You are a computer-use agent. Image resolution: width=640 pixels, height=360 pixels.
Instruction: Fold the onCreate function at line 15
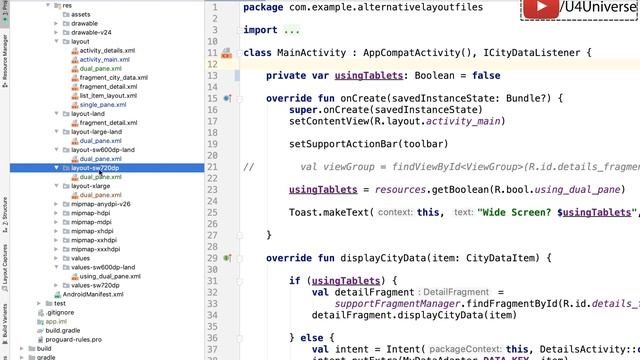click(x=240, y=98)
